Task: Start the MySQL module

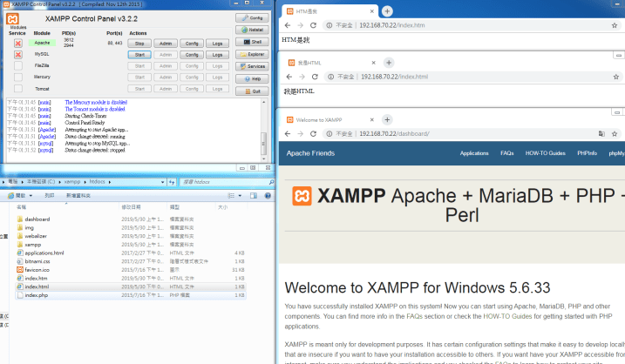Action: click(139, 54)
